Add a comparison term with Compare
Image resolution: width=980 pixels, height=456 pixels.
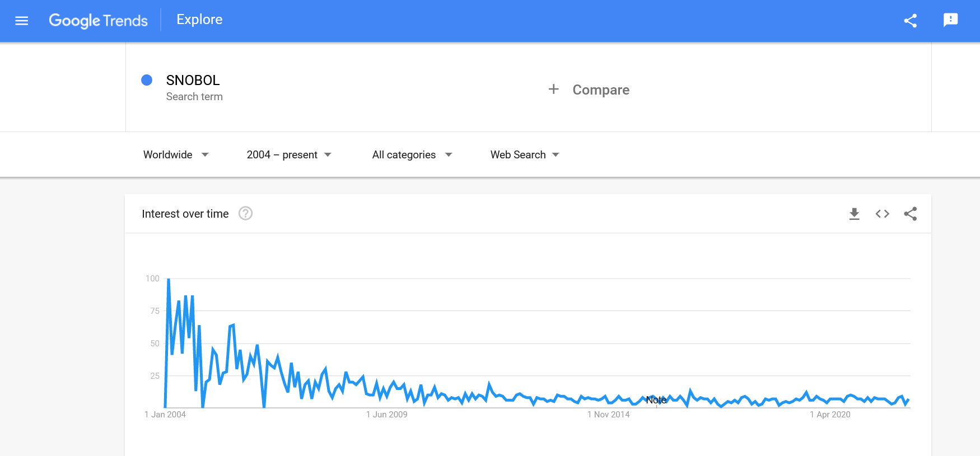point(600,90)
